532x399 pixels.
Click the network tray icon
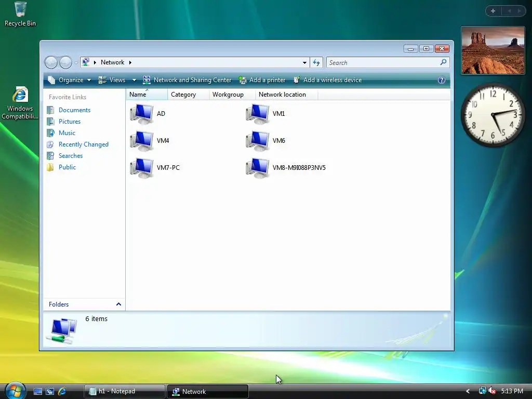point(482,391)
